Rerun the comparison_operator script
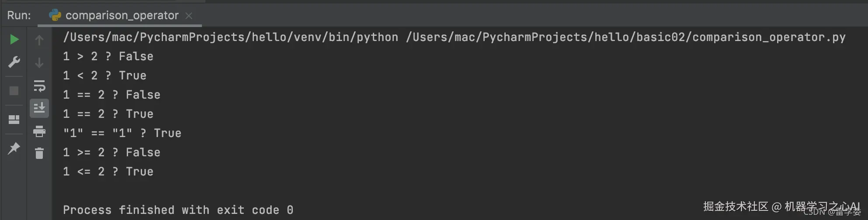 pyautogui.click(x=14, y=40)
